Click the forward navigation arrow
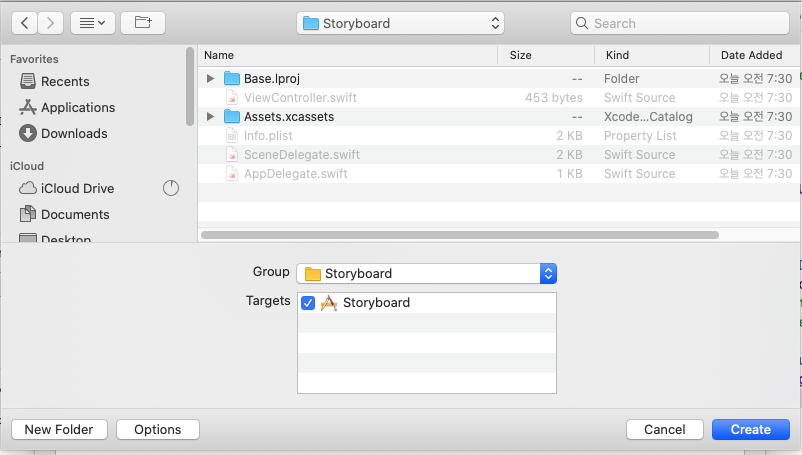 50,22
